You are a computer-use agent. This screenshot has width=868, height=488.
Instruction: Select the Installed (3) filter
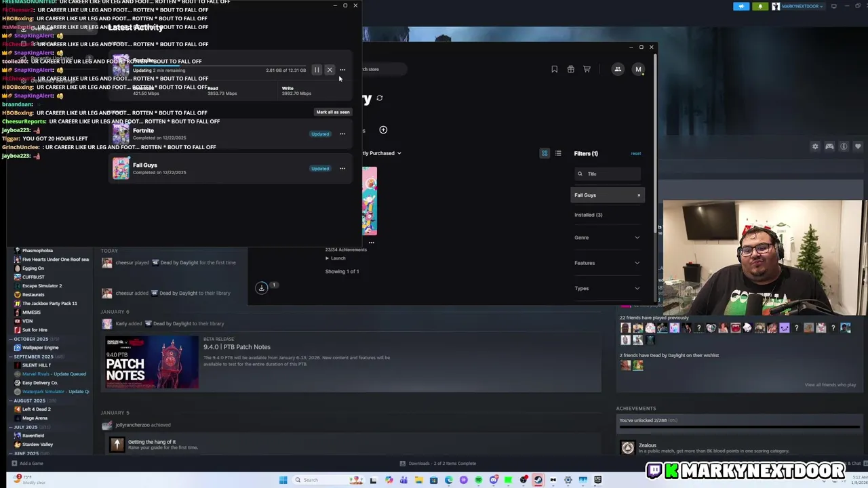pos(589,215)
